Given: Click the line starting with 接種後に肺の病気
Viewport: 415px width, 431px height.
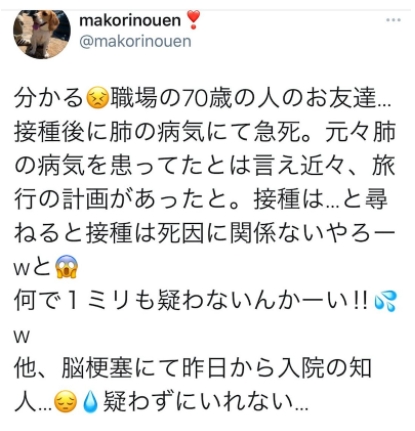Looking at the screenshot, I should coord(205,133).
